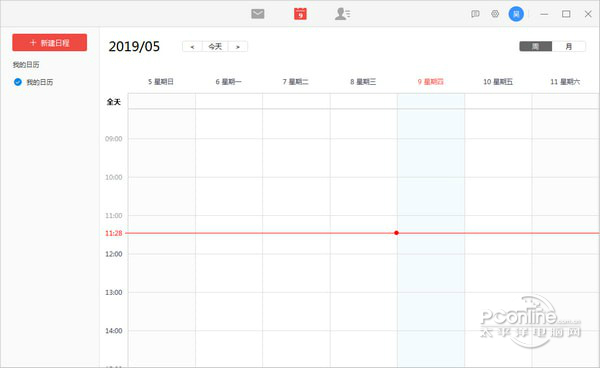Click the 我的日历 sidebar section heading
The height and width of the screenshot is (368, 600).
coord(26,64)
